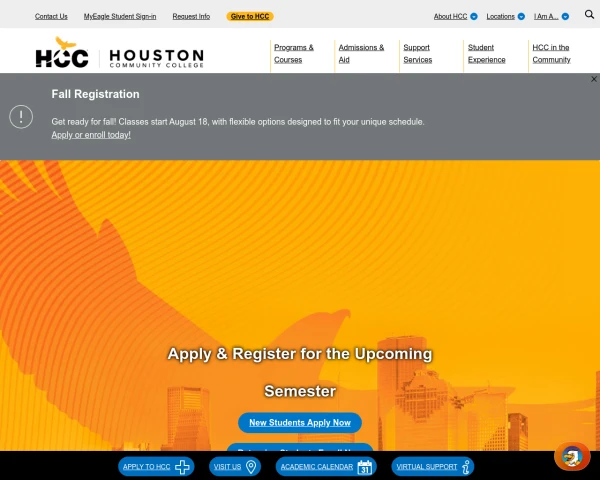Expand the Locations dropdown arrow
This screenshot has width=600, height=480.
pos(521,16)
